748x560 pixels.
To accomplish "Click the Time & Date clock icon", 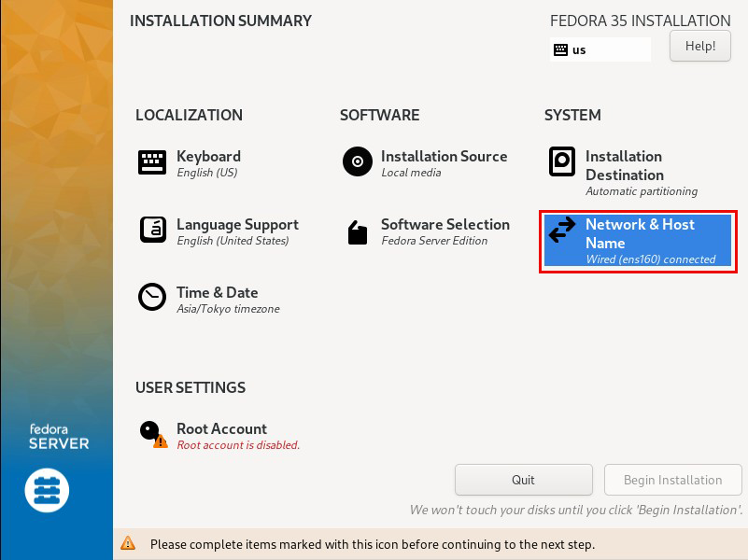I will point(152,297).
